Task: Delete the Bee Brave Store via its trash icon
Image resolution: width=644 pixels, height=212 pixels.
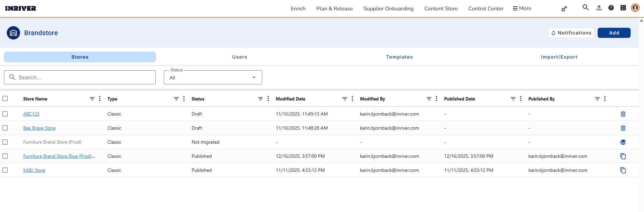Action: point(623,128)
